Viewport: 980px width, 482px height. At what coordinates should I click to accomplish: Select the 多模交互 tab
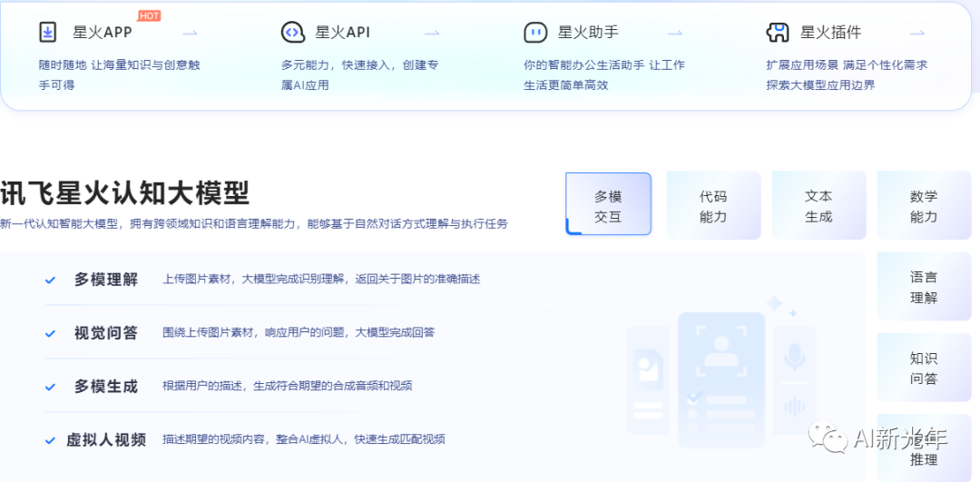[x=608, y=206]
